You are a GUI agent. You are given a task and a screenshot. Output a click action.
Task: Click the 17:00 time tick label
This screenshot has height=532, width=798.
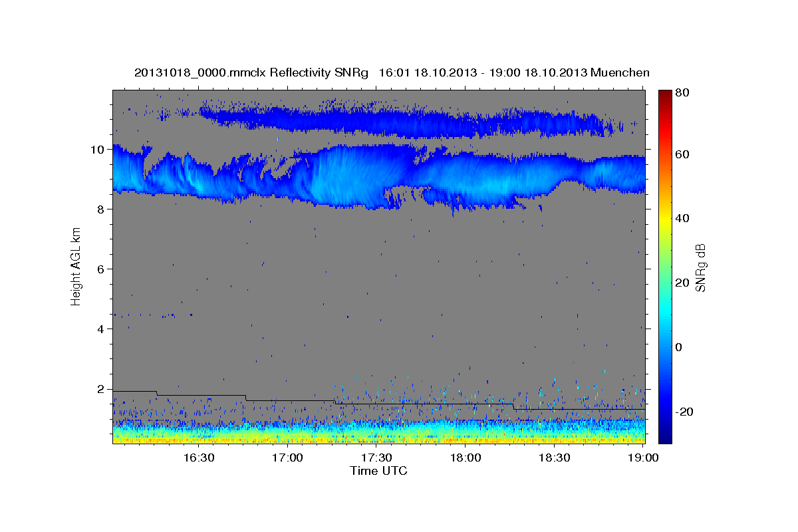tap(288, 458)
